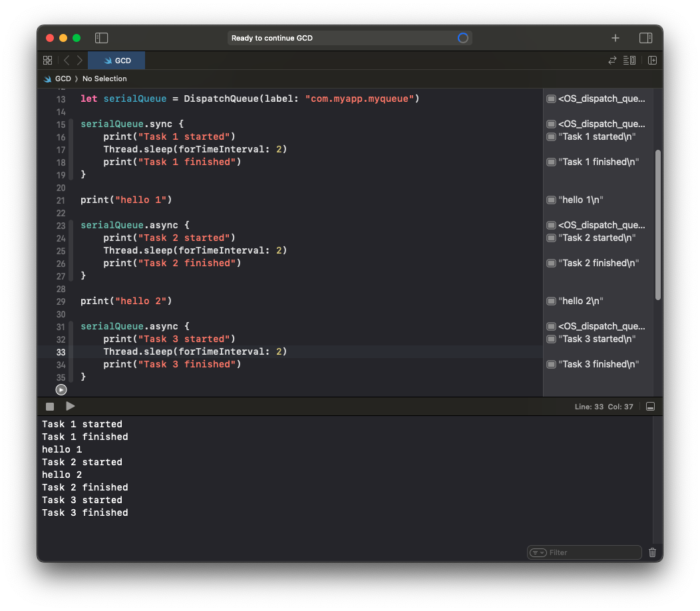Viewport: 700px width, 611px height.
Task: Stop playground execution
Action: [x=50, y=407]
